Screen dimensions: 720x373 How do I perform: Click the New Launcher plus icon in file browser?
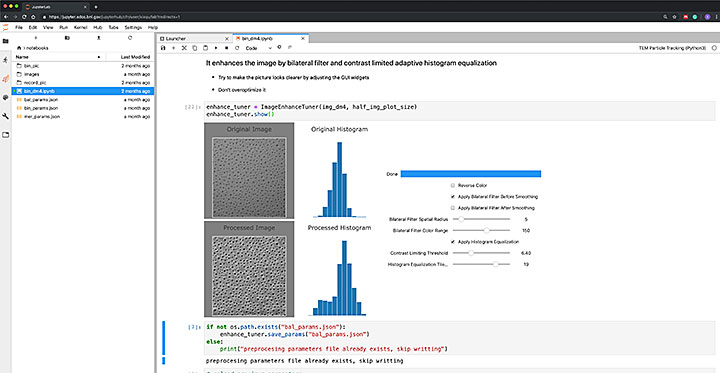coord(36,38)
